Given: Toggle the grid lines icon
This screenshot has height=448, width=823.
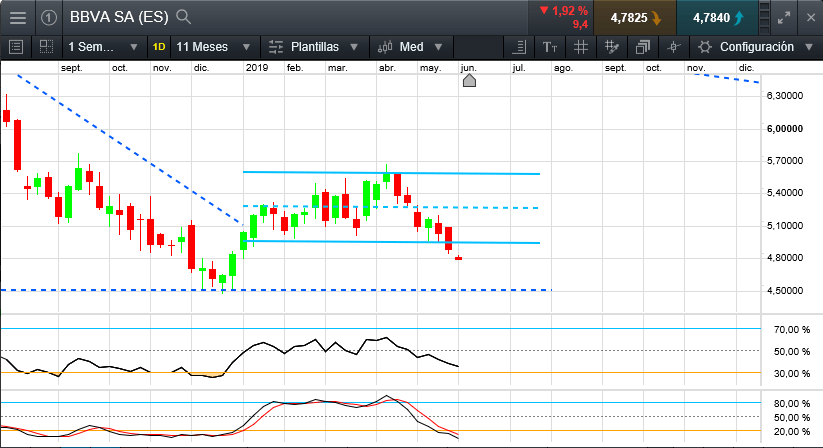Looking at the screenshot, I should pos(581,47).
